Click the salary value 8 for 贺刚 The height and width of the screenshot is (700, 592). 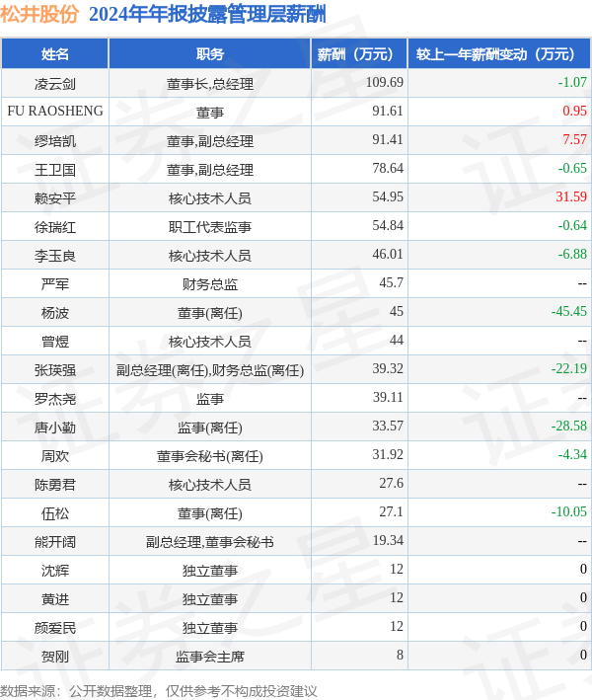click(400, 655)
